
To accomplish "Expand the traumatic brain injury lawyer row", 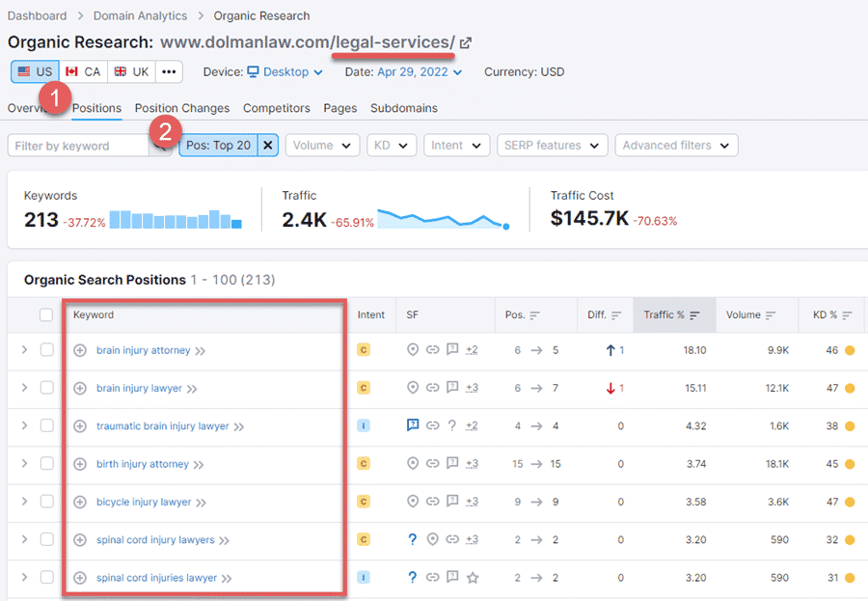I will pos(25,426).
